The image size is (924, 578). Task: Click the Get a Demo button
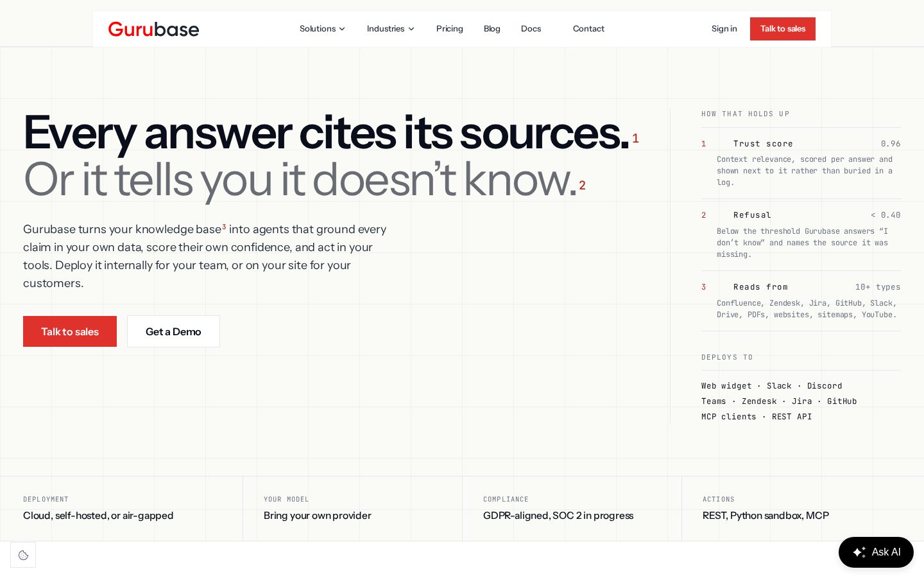[x=173, y=331]
